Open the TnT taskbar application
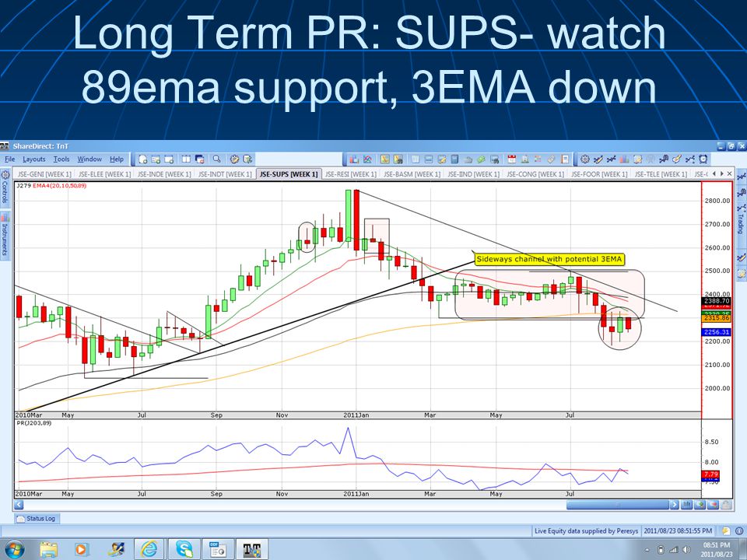The image size is (747, 560). click(x=252, y=549)
